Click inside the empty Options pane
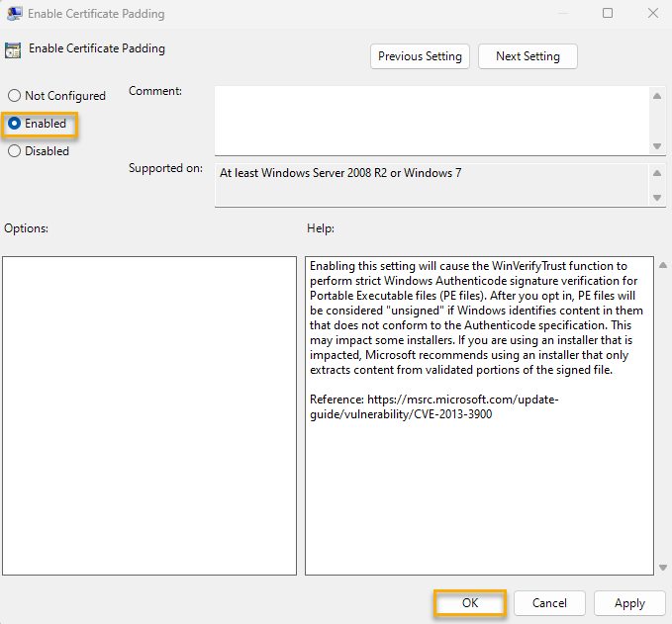Viewport: 672px width, 624px height. coord(149,415)
